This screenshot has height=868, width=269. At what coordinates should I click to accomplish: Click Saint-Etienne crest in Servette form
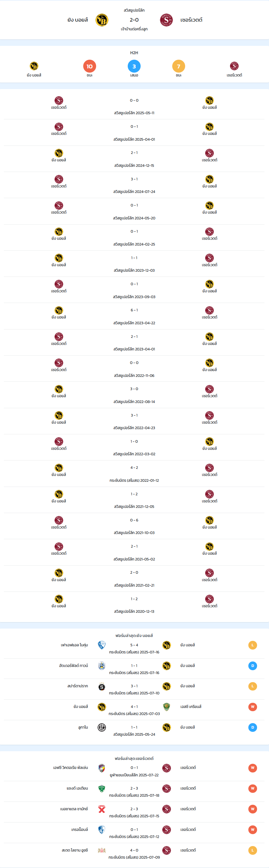102,789
